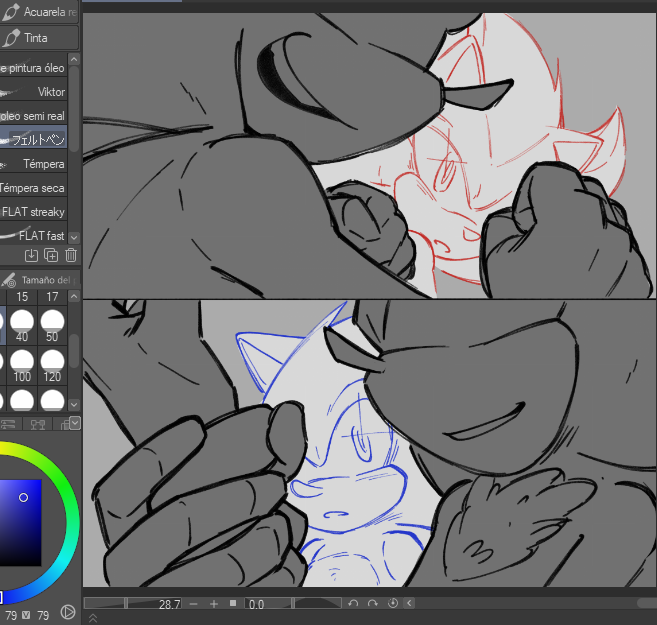Click the reset rotation icon

393,603
